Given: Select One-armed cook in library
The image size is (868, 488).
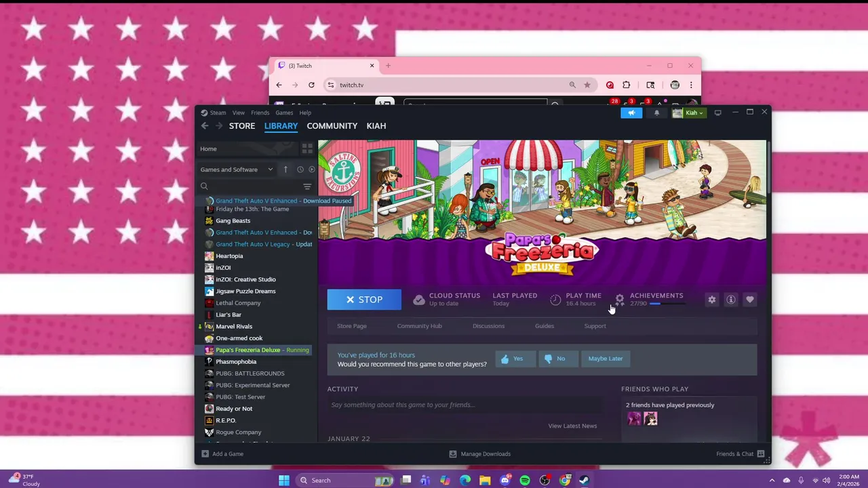Looking at the screenshot, I should click(x=239, y=338).
